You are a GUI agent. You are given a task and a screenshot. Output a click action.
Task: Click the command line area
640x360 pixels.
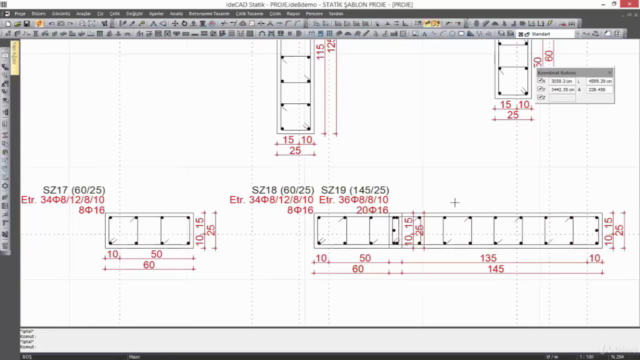click(330, 339)
